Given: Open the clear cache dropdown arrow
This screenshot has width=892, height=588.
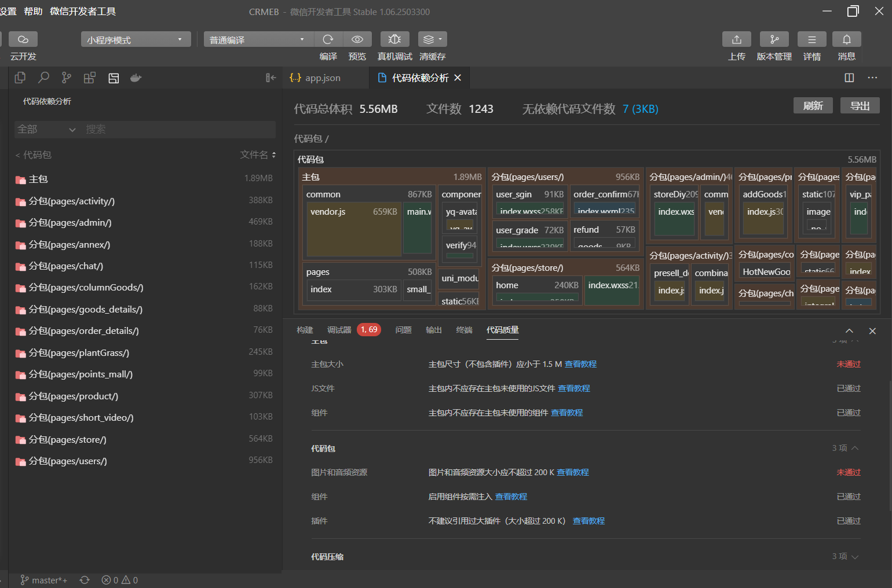Looking at the screenshot, I should [x=441, y=39].
